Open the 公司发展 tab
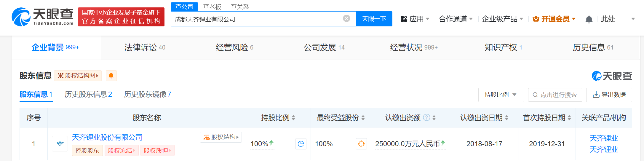 [x=324, y=47]
